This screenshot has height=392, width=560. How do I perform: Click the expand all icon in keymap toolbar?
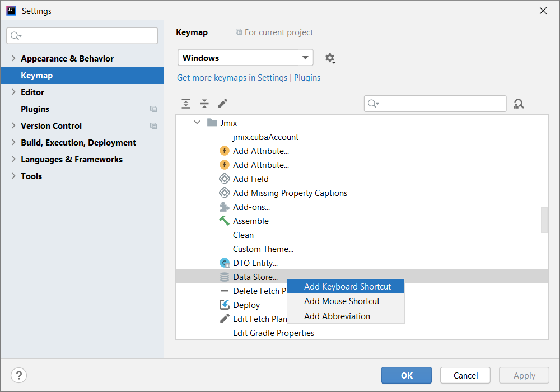point(186,104)
